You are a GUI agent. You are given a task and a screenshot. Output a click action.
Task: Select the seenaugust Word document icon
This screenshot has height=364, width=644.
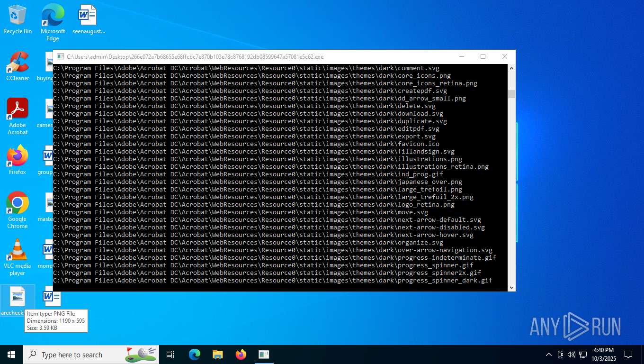(88, 19)
